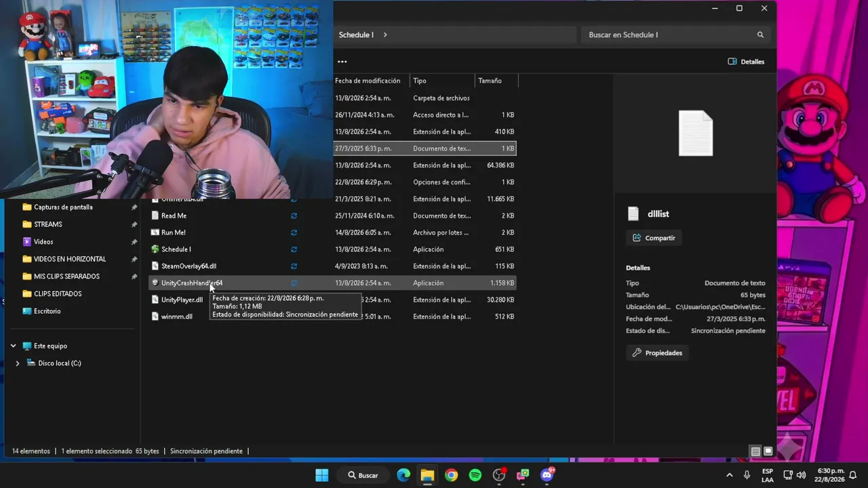Select the winmm.dll file icon
The image size is (868, 488).
click(x=155, y=317)
